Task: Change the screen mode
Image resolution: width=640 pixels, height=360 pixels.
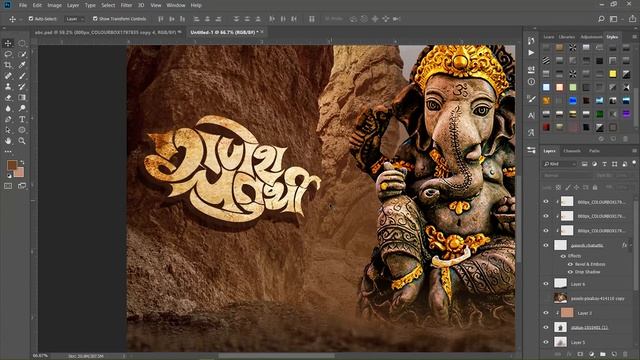Action: [22, 186]
